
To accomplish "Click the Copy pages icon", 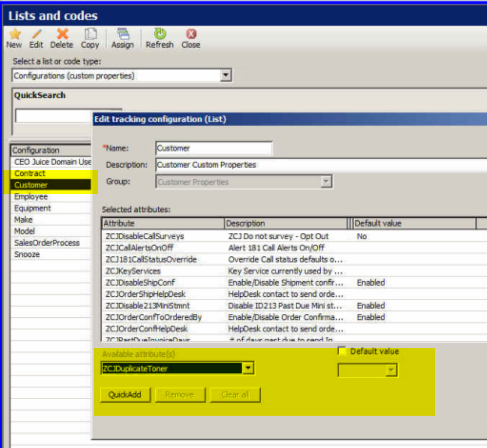I will (x=90, y=34).
